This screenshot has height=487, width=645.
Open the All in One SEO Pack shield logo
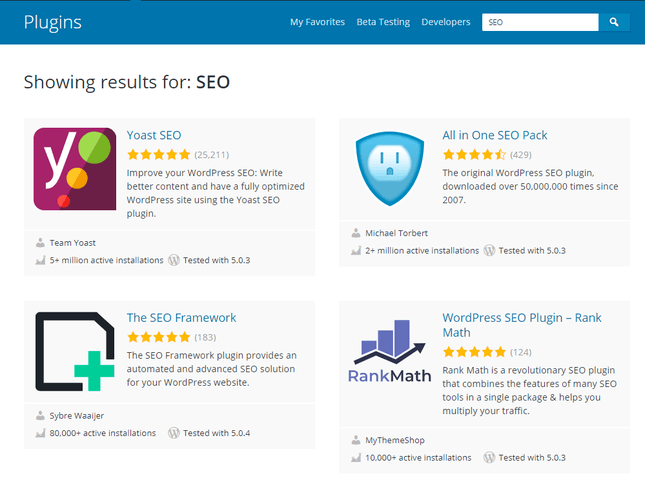(390, 169)
